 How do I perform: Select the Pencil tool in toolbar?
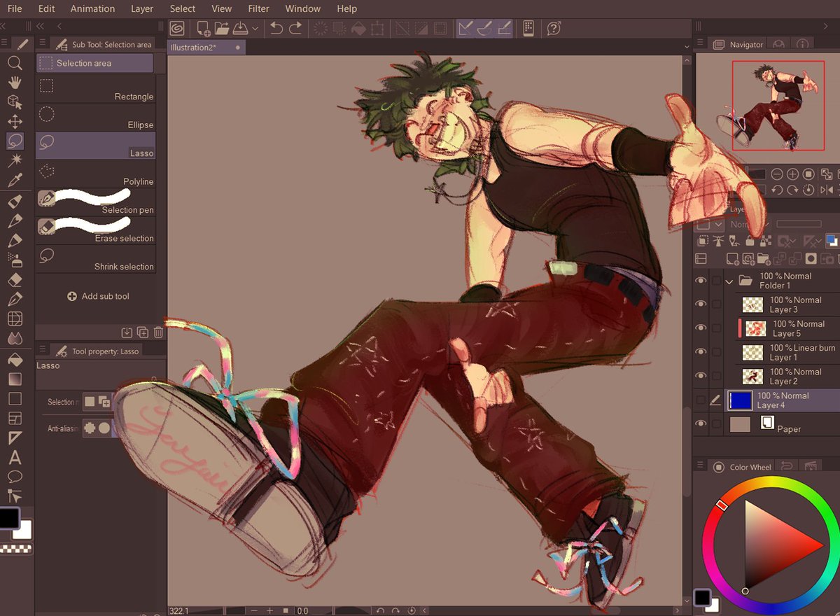click(x=15, y=222)
